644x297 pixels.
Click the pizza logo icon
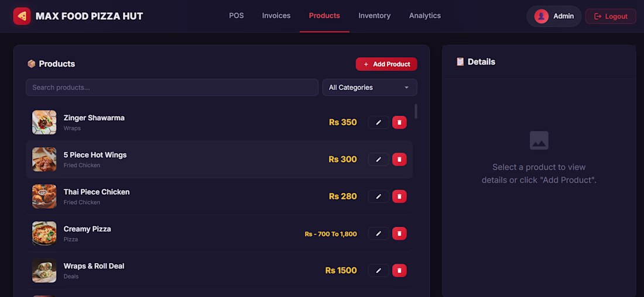22,16
